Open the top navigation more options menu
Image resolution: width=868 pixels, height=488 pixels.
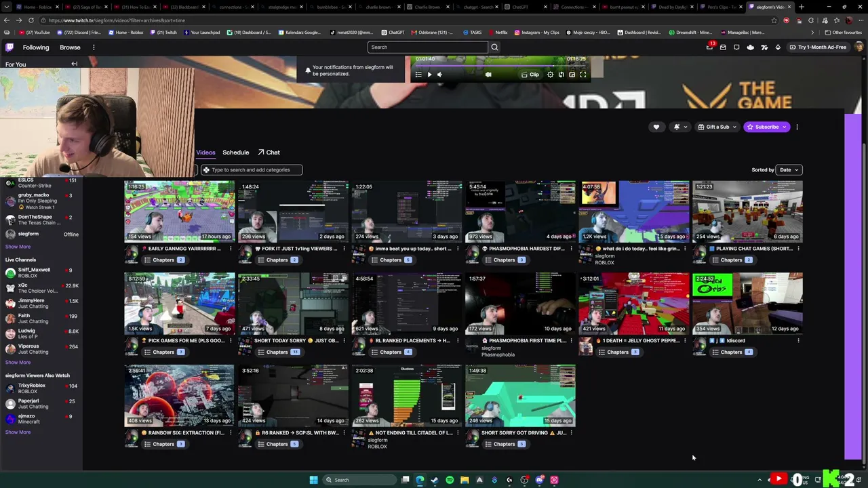point(94,47)
